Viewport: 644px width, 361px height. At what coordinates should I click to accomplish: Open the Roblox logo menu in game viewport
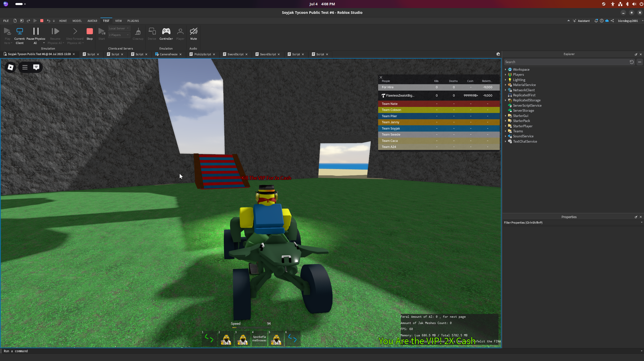pyautogui.click(x=11, y=67)
